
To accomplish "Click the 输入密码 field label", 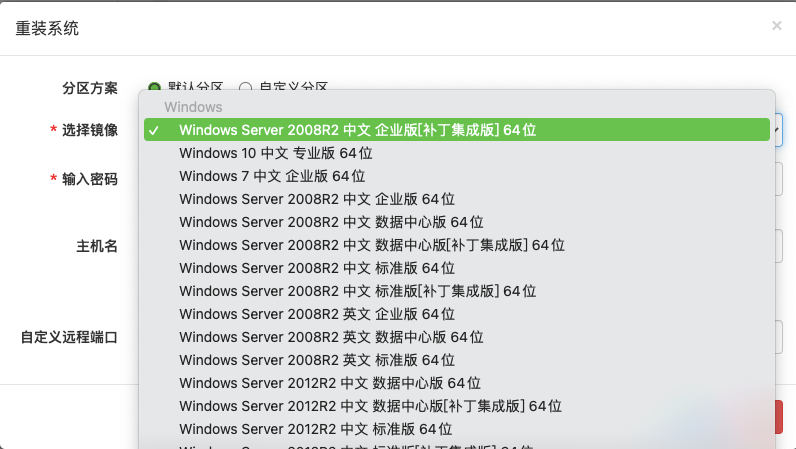I will 90,179.
